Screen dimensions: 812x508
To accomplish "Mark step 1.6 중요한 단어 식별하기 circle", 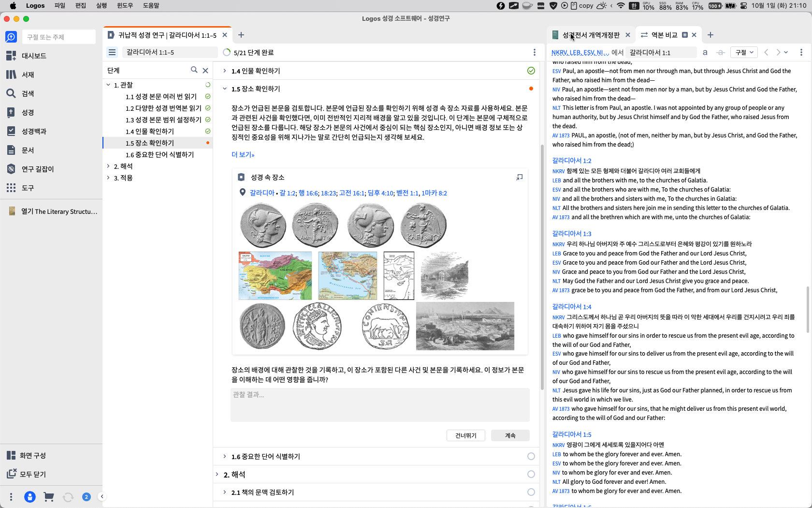I will tap(531, 456).
